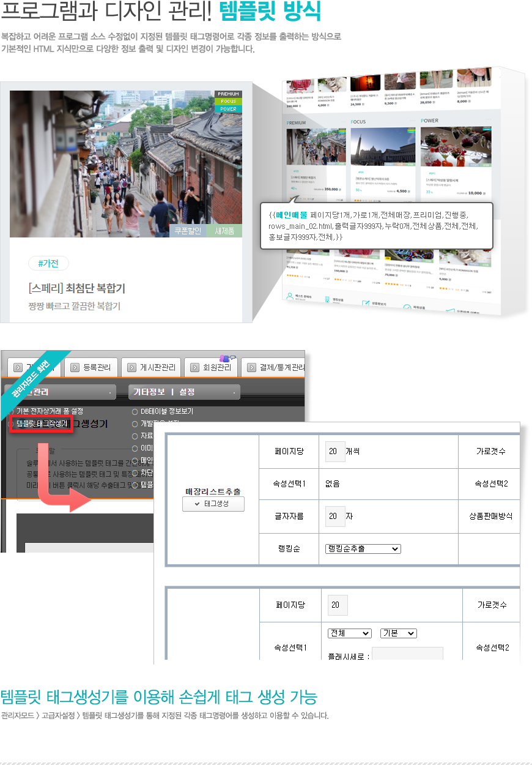Choose DB테이블 정보보기 option
The height and width of the screenshot is (765, 532).
pos(167,411)
